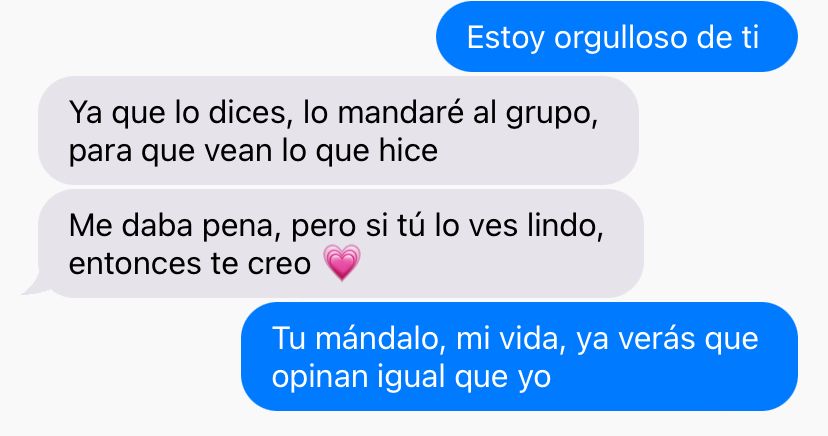Click the text 'opinan igual que yo'
This screenshot has height=436, width=828.
click(411, 377)
